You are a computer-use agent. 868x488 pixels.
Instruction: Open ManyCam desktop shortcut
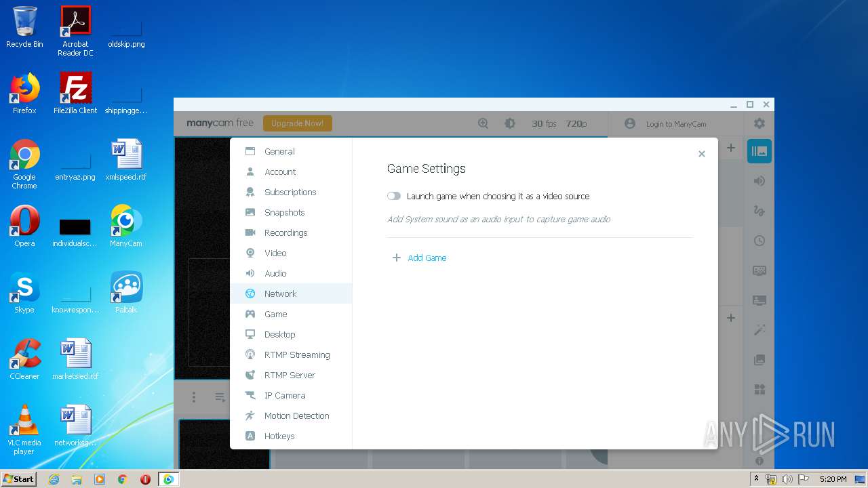[x=126, y=226]
